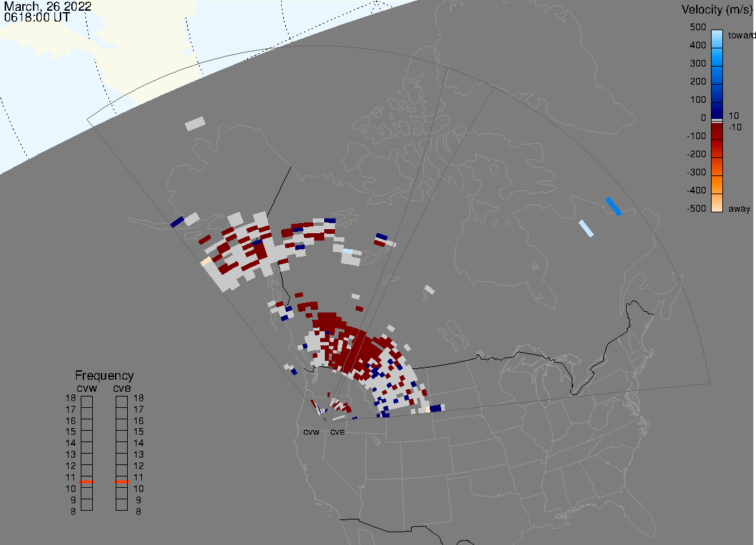Click the peach-colored cell on the western beam edge
Image resolution: width=756 pixels, height=545 pixels.
point(206,262)
